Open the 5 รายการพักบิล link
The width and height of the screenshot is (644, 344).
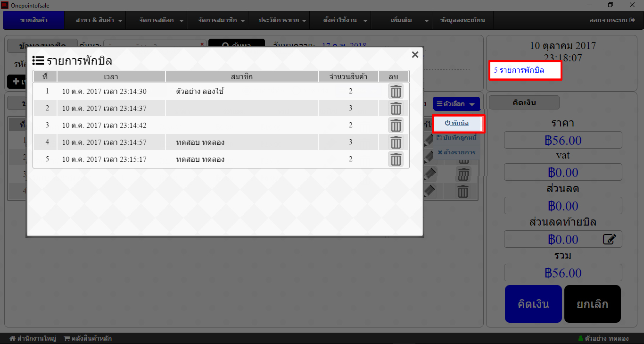pyautogui.click(x=519, y=70)
